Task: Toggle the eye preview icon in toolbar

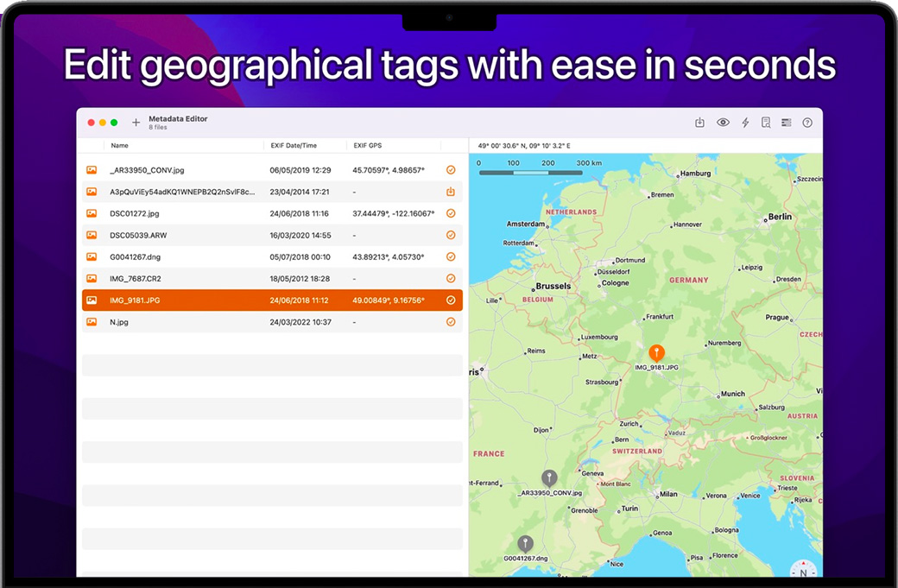Action: 723,123
